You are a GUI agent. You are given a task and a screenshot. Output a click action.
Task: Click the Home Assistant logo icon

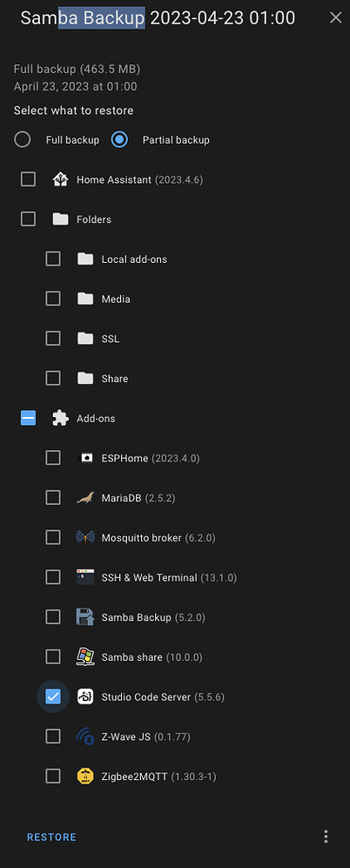pyautogui.click(x=60, y=179)
